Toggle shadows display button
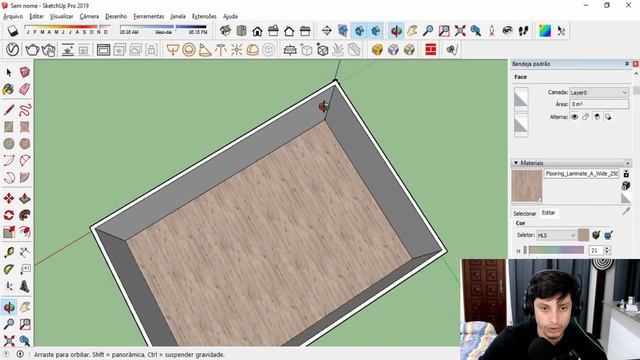This screenshot has width=640, height=360. click(13, 31)
